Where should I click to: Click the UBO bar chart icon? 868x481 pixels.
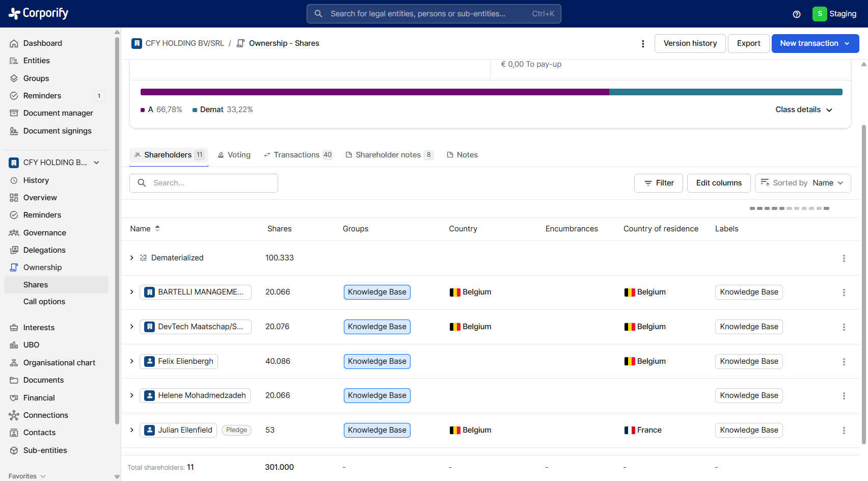click(x=14, y=345)
